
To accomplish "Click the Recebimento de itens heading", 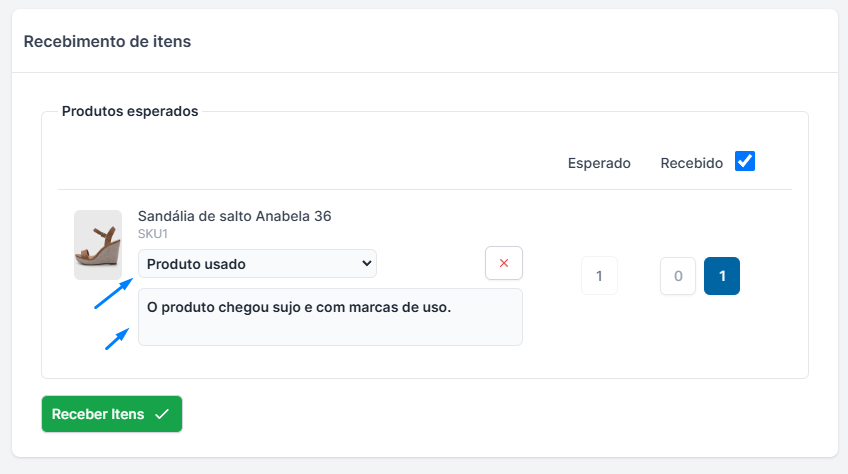I will click(107, 42).
